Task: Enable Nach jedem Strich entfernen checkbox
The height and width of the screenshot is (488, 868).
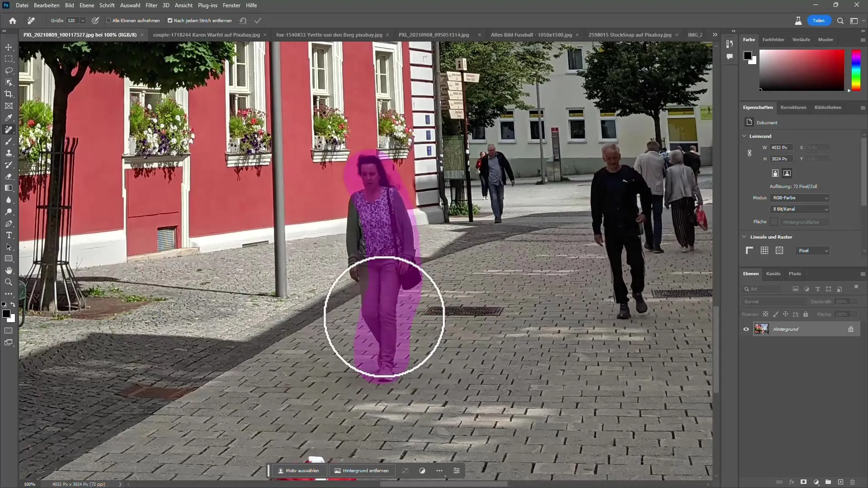Action: pos(171,20)
